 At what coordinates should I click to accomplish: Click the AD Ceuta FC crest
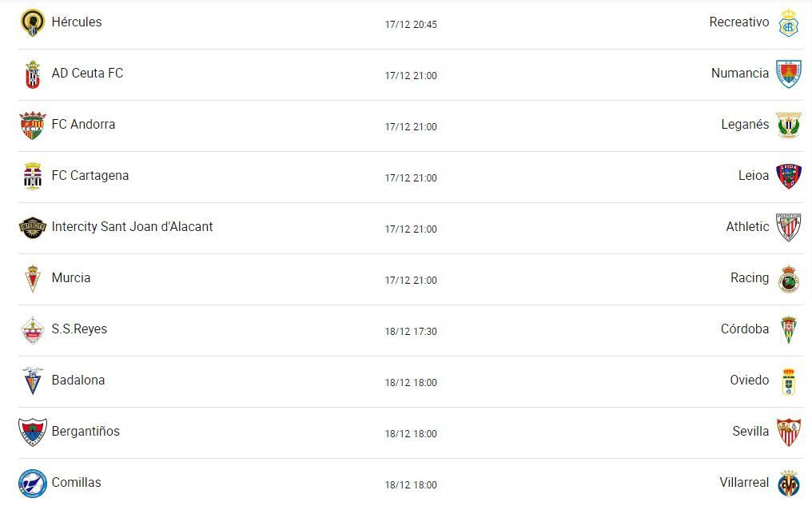[33, 74]
